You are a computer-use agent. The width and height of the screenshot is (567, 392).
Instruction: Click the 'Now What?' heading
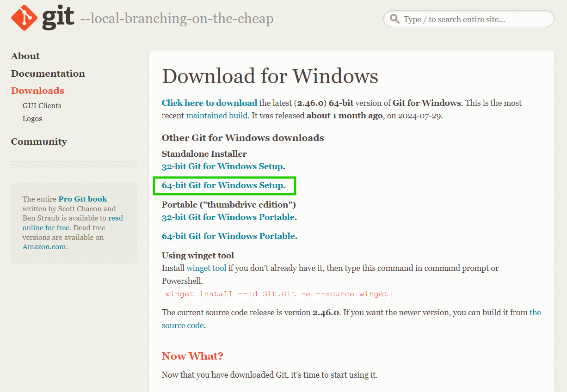coord(192,356)
